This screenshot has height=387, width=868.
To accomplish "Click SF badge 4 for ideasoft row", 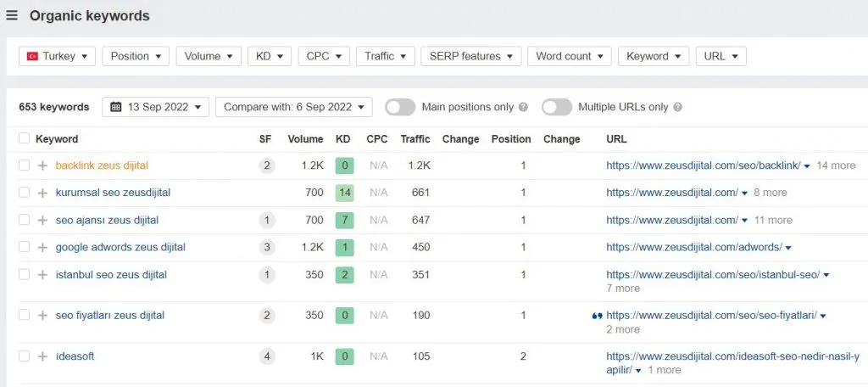I will tap(267, 356).
